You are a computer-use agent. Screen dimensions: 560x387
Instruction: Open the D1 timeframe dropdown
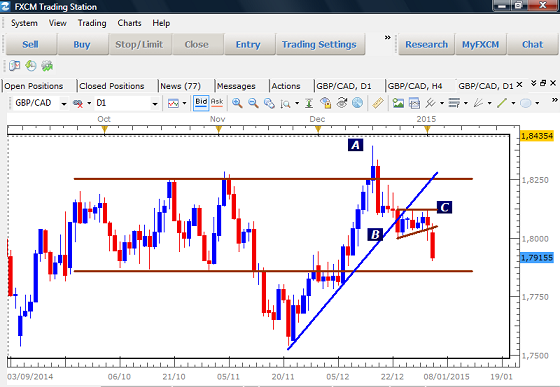155,104
